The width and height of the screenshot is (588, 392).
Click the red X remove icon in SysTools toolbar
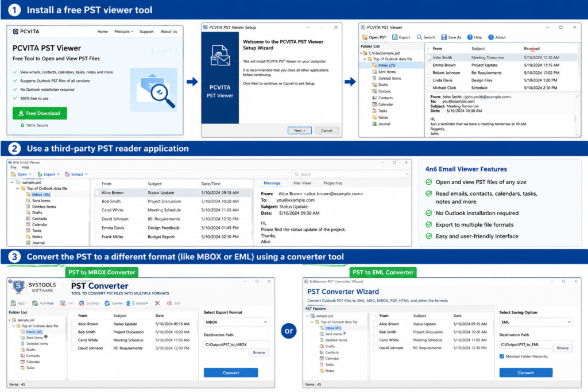point(157,303)
